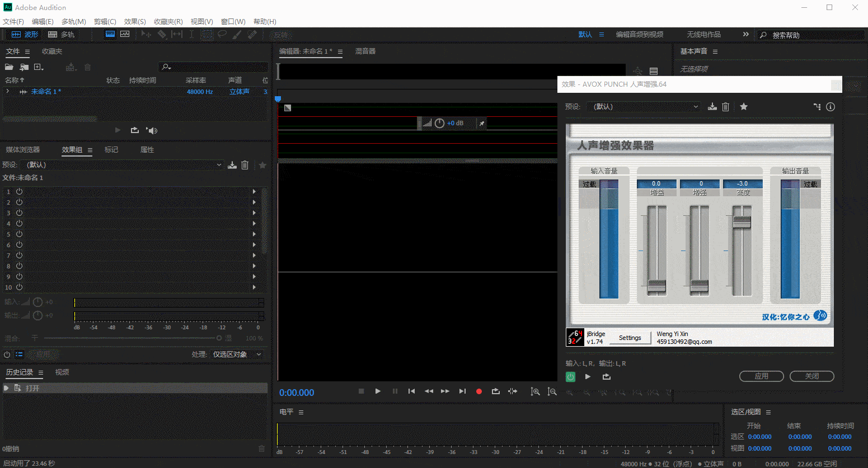Toggle power for effects rack slot 1

tap(19, 192)
